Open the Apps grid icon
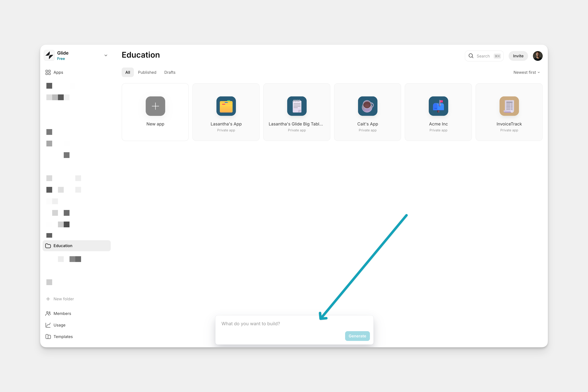Image resolution: width=588 pixels, height=392 pixels. click(48, 72)
